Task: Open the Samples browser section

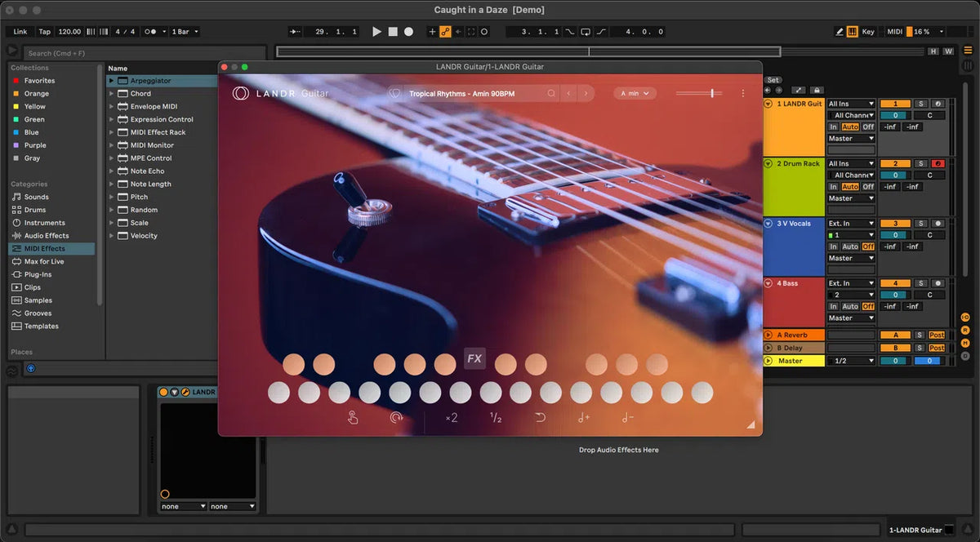Action: pos(39,300)
